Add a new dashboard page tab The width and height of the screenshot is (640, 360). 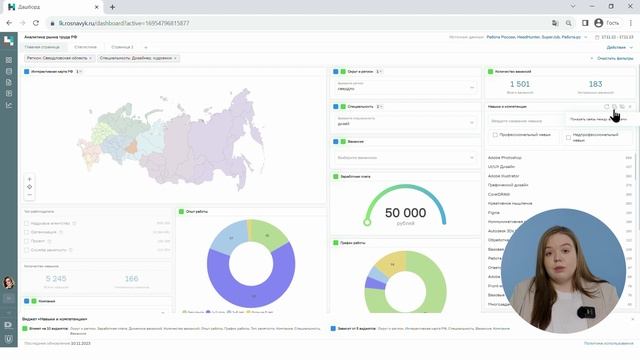pos(146,47)
